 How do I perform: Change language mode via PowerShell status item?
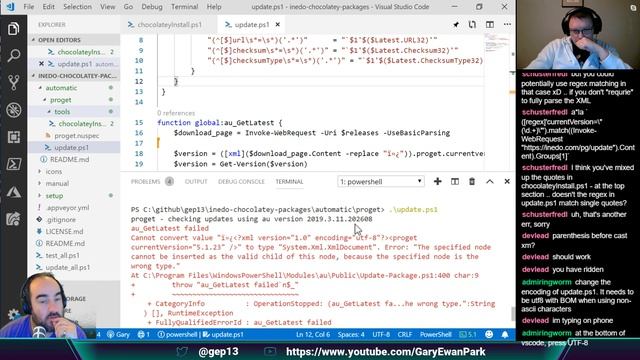coord(436,334)
